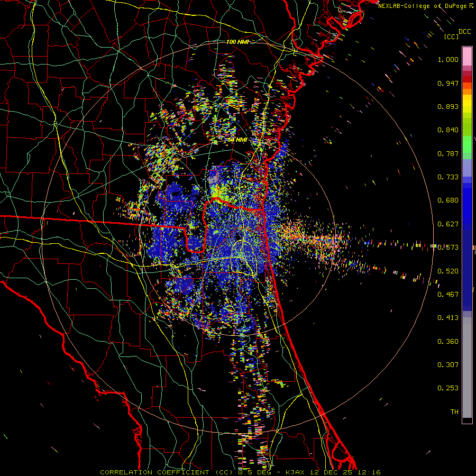476x476 pixels.
Task: Click the 0.787 scale value
Action: pos(448,153)
